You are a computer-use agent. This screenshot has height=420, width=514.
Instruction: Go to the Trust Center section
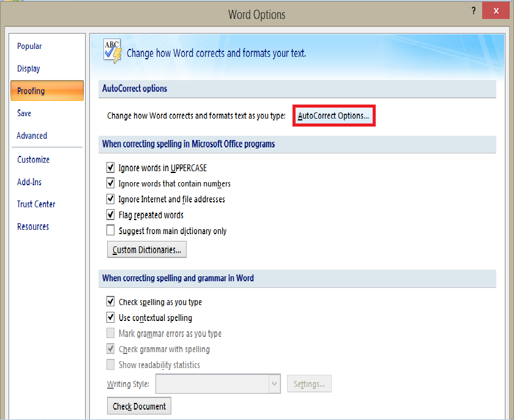pyautogui.click(x=36, y=204)
